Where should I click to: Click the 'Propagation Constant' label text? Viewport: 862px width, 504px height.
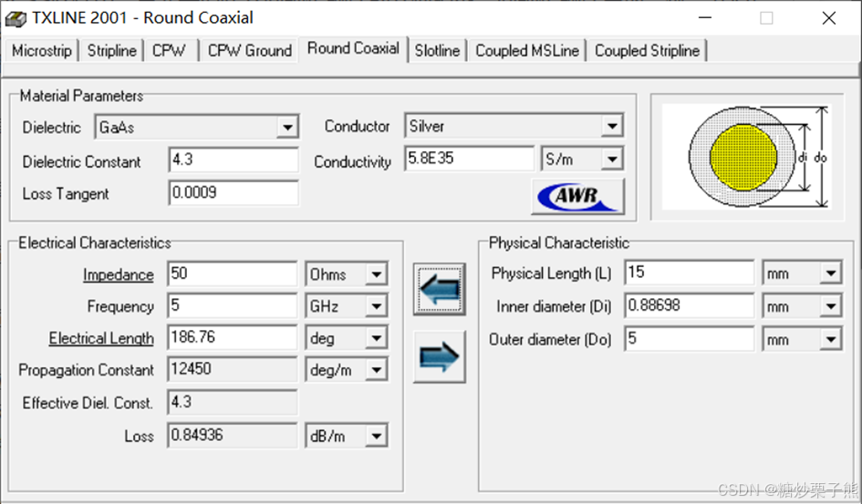point(87,370)
